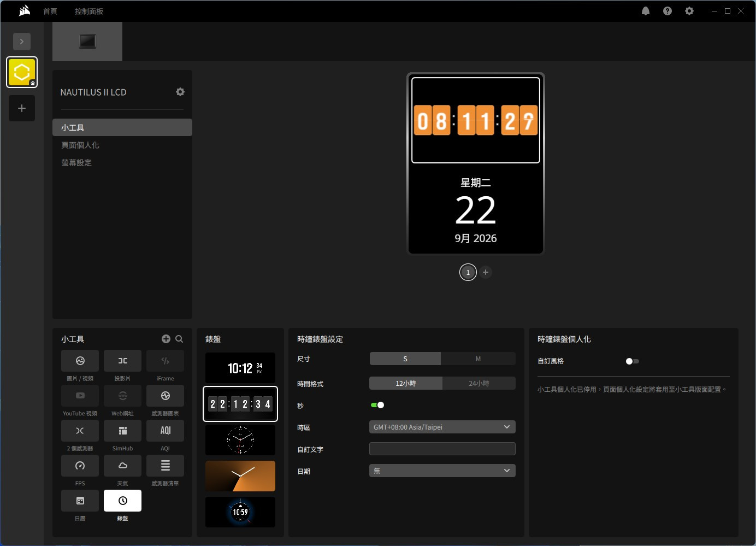
Task: Add a new widget with plus icon
Action: point(166,339)
